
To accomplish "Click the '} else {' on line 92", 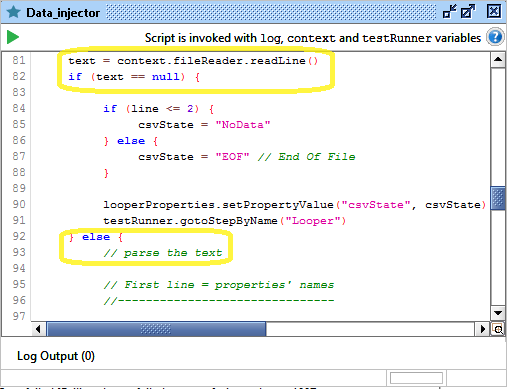I will point(96,237).
